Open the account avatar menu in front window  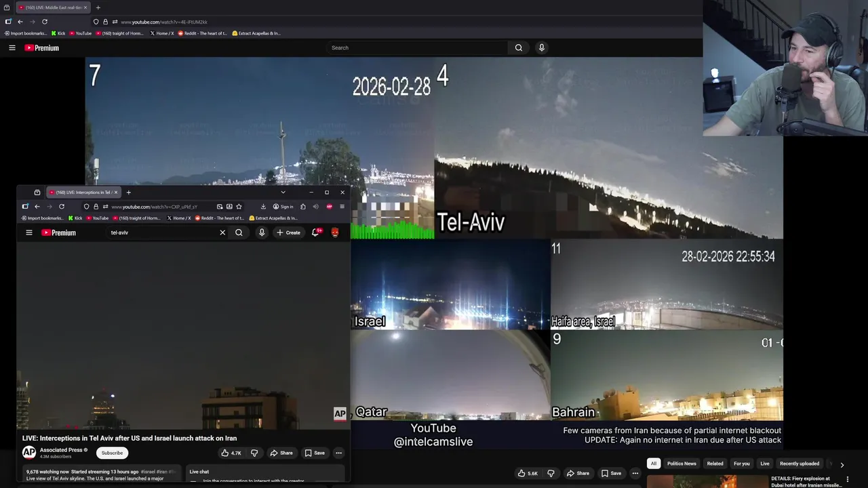tap(335, 232)
